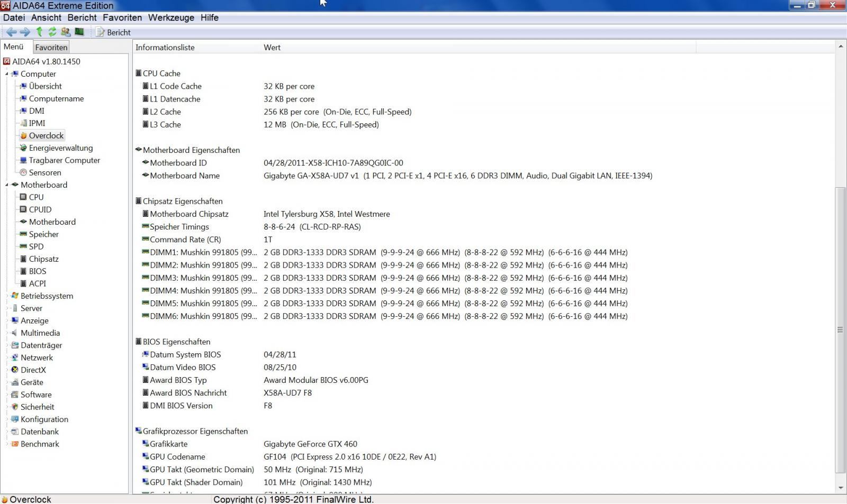The width and height of the screenshot is (847, 504).
Task: Select Konfiguration in the tree
Action: click(x=44, y=419)
